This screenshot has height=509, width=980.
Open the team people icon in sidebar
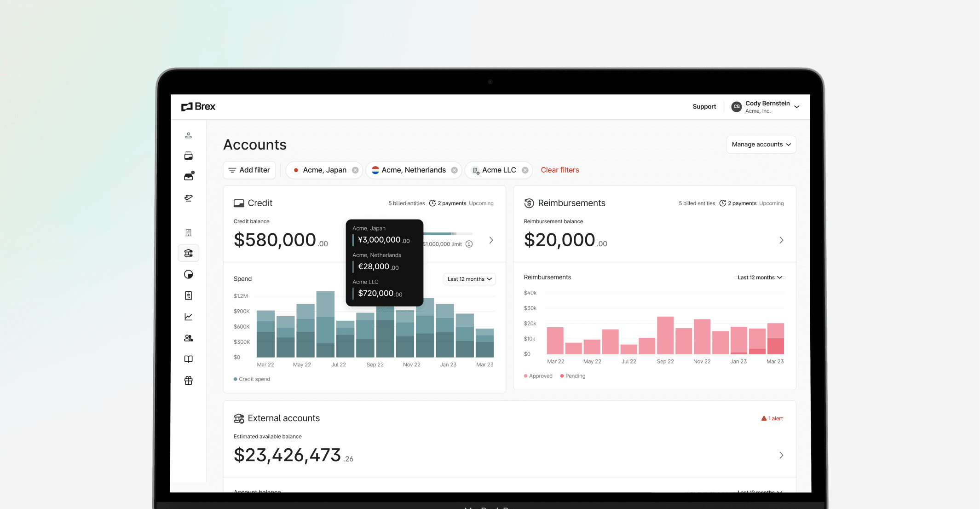click(188, 338)
